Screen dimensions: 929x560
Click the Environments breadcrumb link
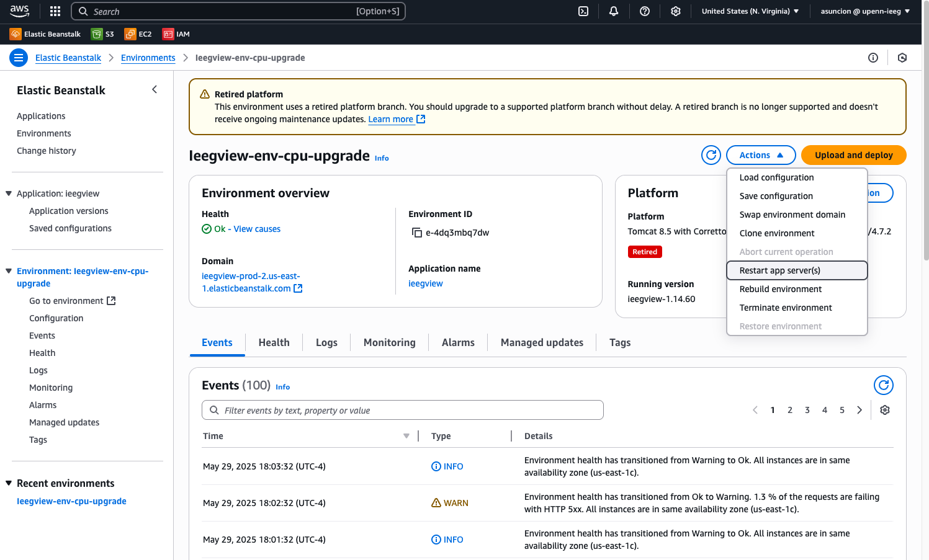coord(148,58)
